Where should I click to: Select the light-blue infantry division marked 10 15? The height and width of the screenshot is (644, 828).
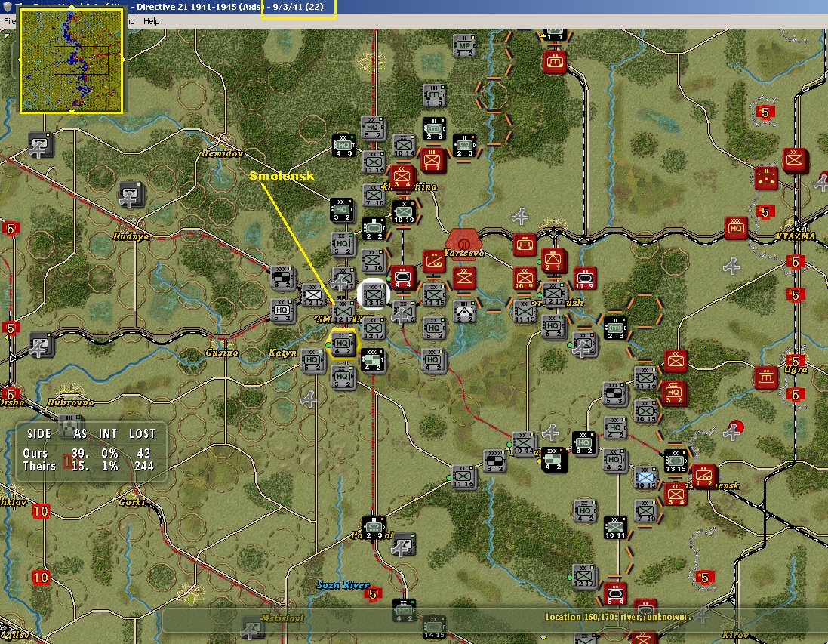pyautogui.click(x=645, y=478)
